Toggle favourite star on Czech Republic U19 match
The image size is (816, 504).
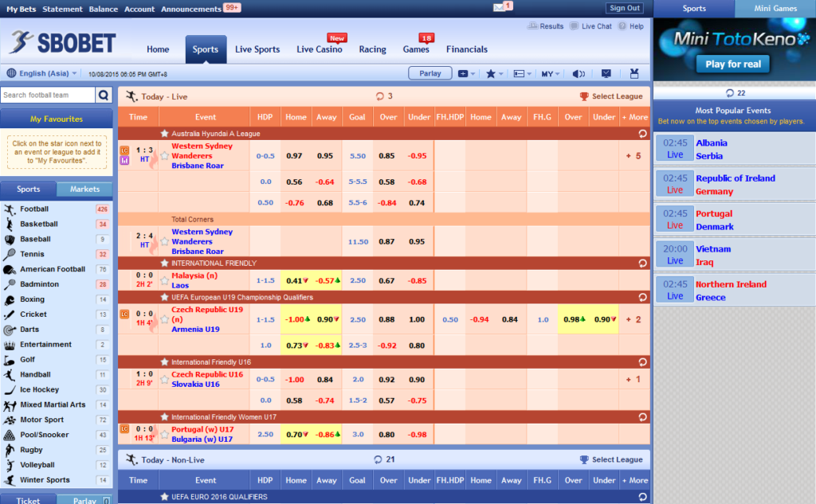click(165, 320)
